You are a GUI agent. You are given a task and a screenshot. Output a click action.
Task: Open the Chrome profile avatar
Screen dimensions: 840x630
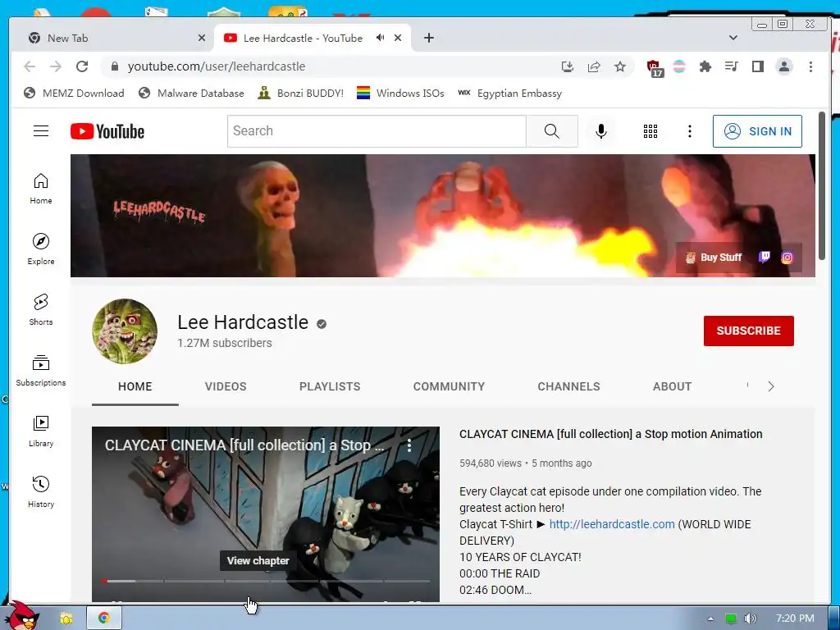(x=784, y=66)
